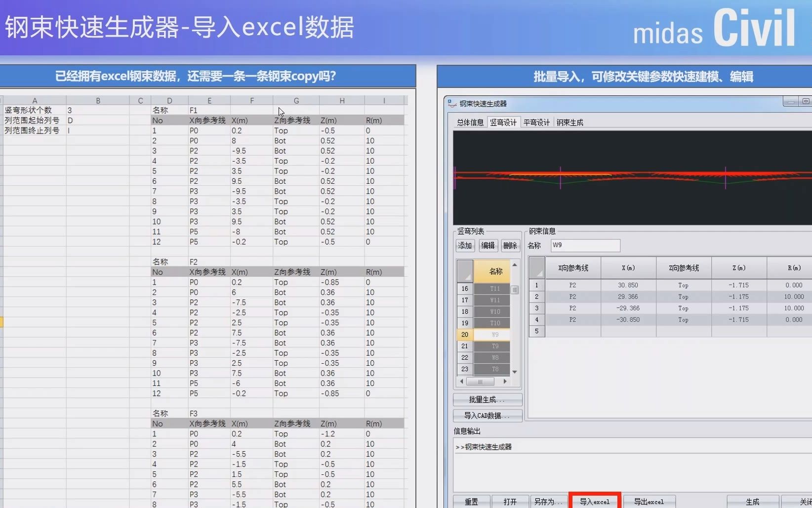Click the 竖弯形状个数 cell in Excel
This screenshot has width=812, height=508.
tap(35, 110)
